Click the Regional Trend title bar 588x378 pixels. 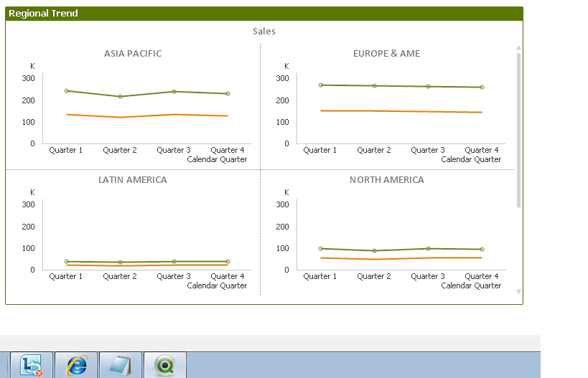coord(264,14)
